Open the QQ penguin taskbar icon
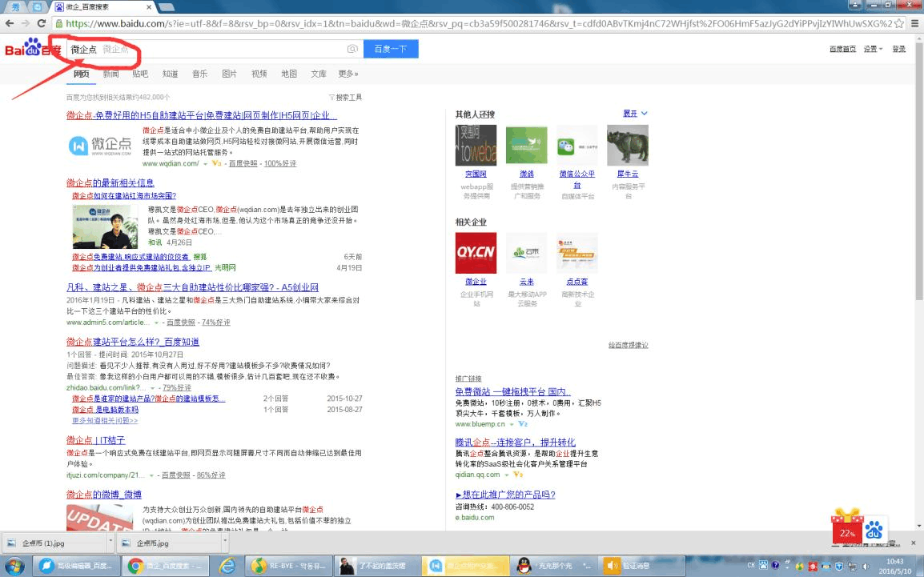 pos(524,566)
